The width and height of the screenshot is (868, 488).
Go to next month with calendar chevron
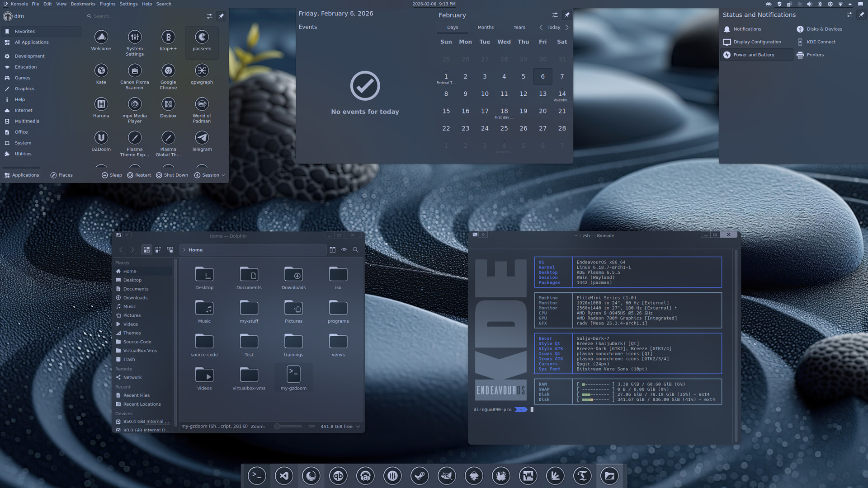click(567, 28)
